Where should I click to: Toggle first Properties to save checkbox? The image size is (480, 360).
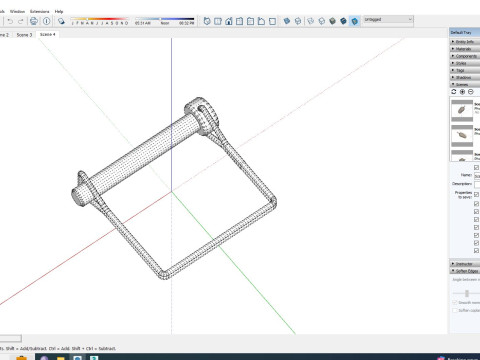(477, 194)
